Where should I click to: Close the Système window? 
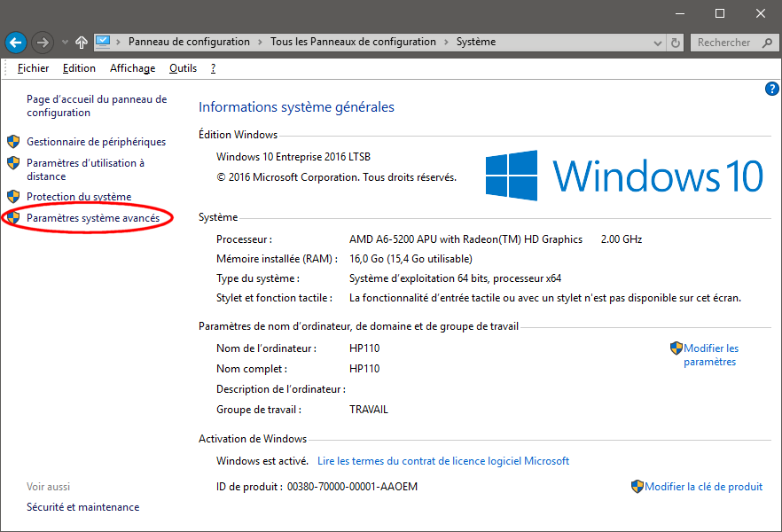[x=760, y=13]
